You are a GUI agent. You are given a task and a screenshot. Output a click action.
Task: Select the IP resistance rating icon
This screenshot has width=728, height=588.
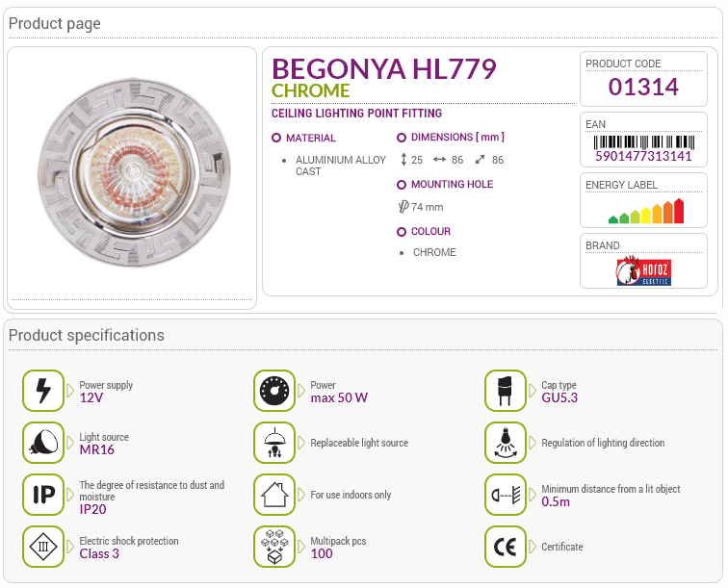tap(43, 495)
